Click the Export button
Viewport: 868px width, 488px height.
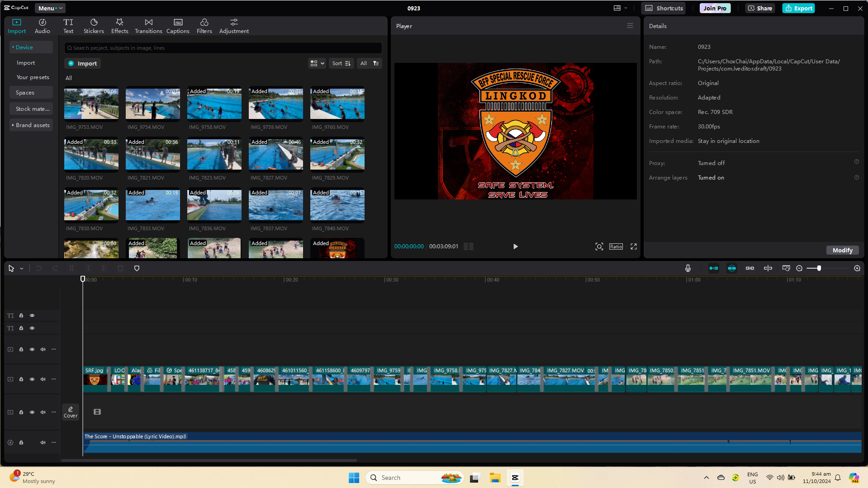point(798,8)
